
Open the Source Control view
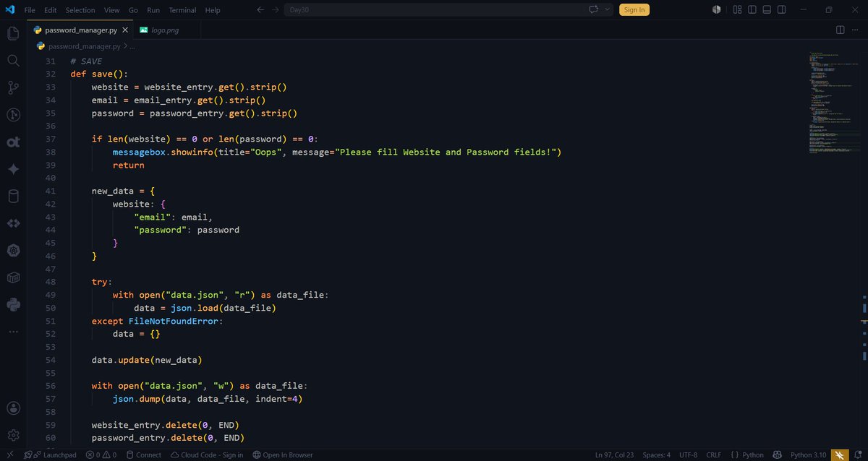tap(13, 87)
